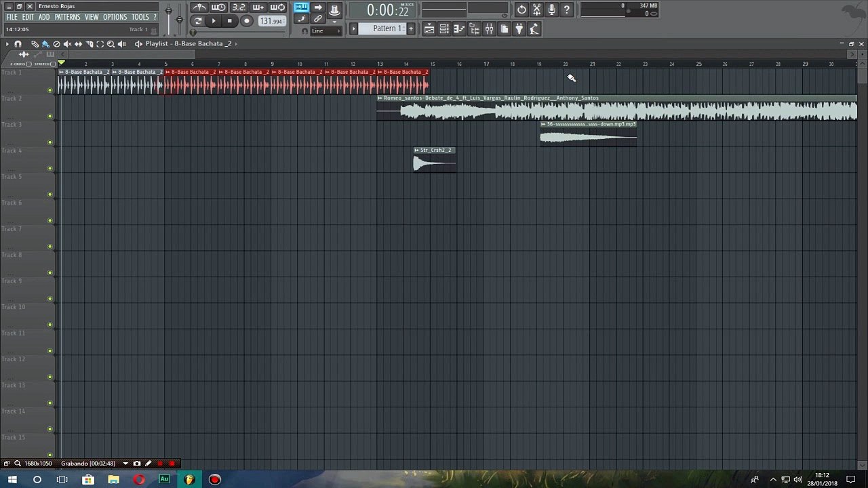868x488 pixels.
Task: Adjust the master volume slider
Action: coord(169,16)
